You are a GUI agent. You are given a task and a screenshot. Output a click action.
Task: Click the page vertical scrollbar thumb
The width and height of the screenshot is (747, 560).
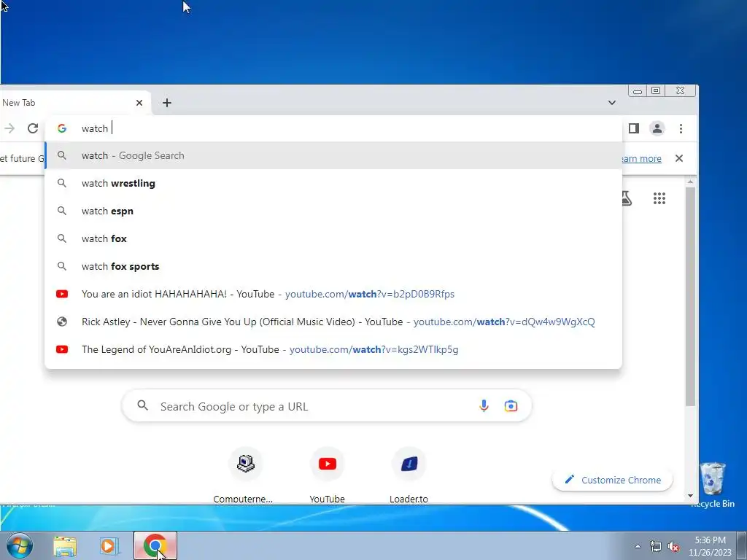690,297
